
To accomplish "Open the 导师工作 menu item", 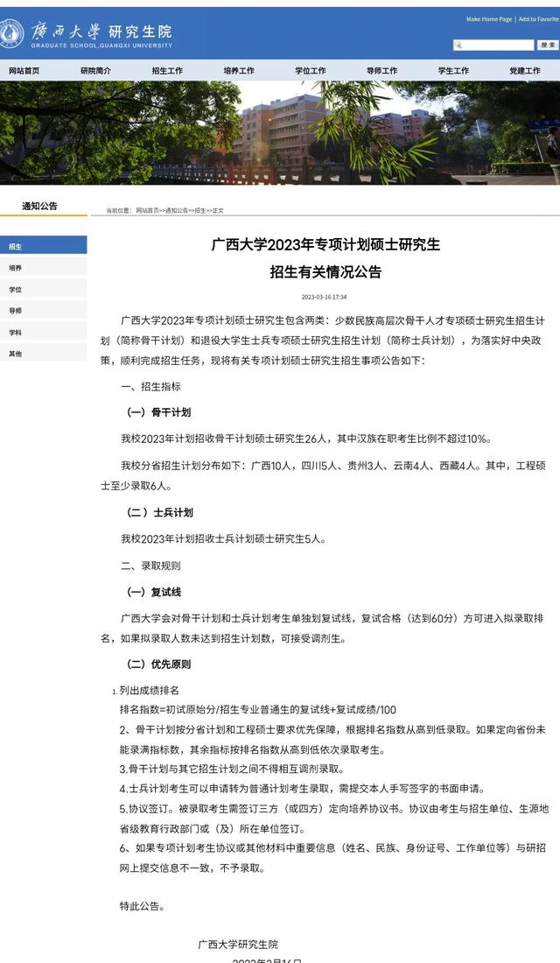I will 381,71.
